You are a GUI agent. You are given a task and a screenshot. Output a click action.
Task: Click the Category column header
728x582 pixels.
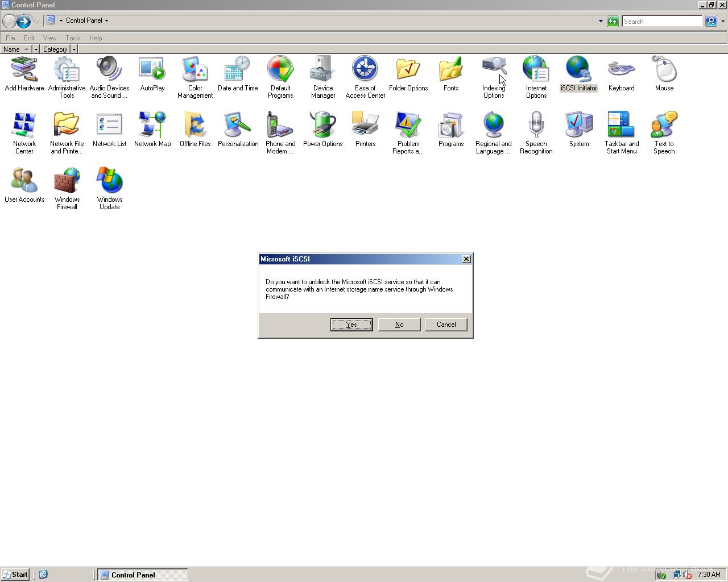[x=55, y=49]
